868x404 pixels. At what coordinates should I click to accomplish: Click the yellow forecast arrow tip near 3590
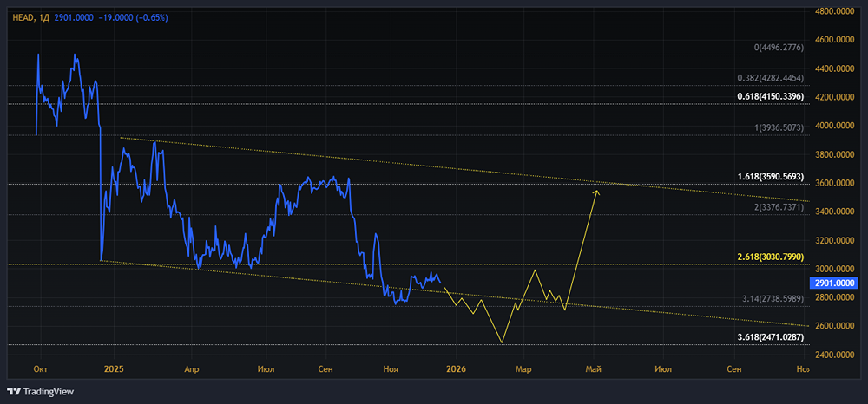coord(597,192)
